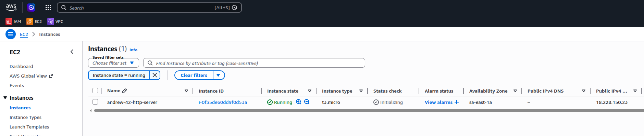The width and height of the screenshot is (644, 136).
Task: Open the Amazon Q assistant icon
Action: click(31, 7)
